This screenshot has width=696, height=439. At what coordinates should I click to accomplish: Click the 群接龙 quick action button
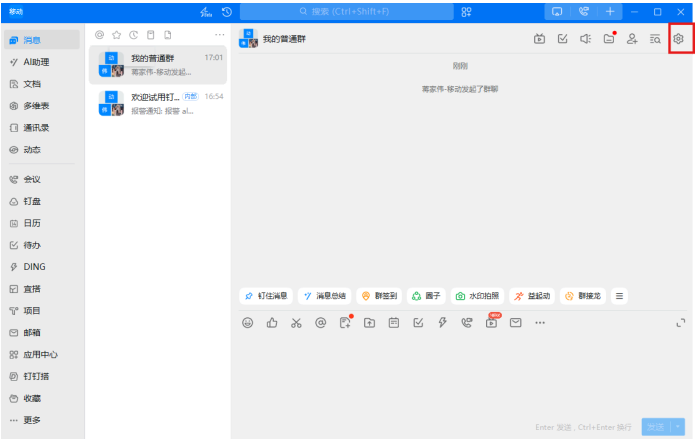click(583, 296)
